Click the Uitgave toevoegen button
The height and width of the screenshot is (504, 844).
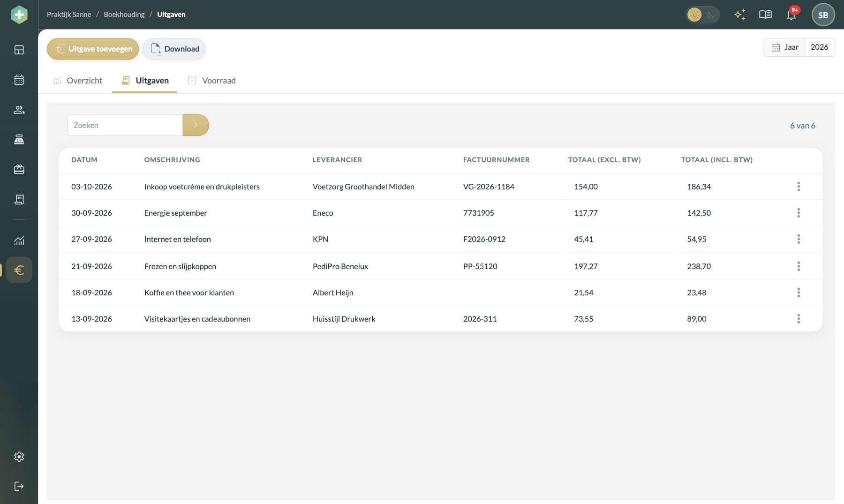[93, 49]
